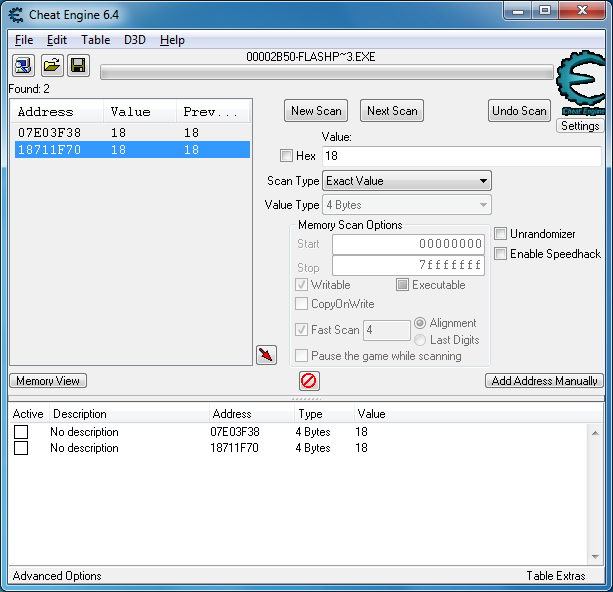Click the Active column header in table
Viewport: 613px width, 592px height.
[28, 414]
